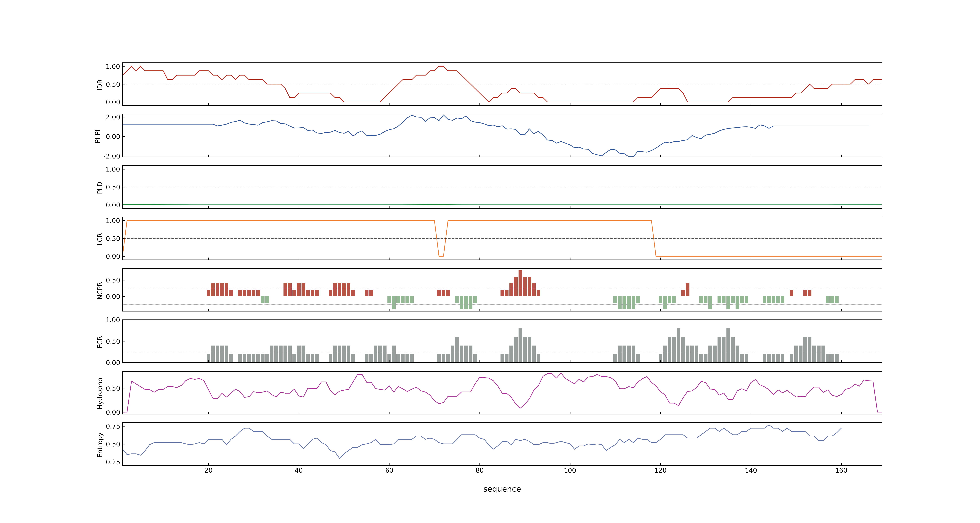The width and height of the screenshot is (980, 523).
Task: Click the tallest FCR bar near position 124
Action: [678, 345]
